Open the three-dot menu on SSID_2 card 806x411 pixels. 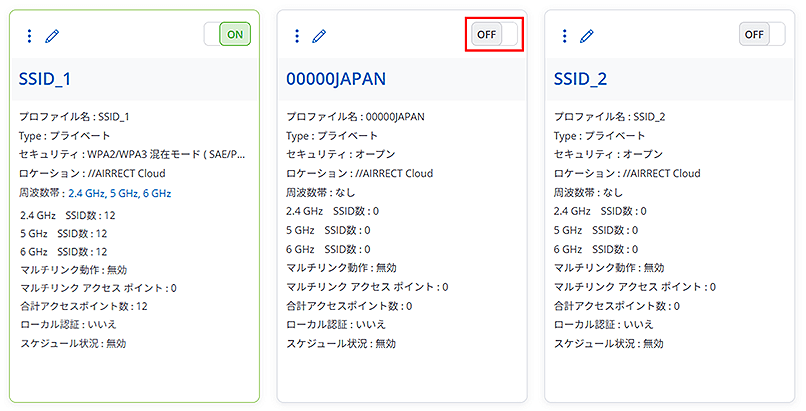tap(564, 36)
